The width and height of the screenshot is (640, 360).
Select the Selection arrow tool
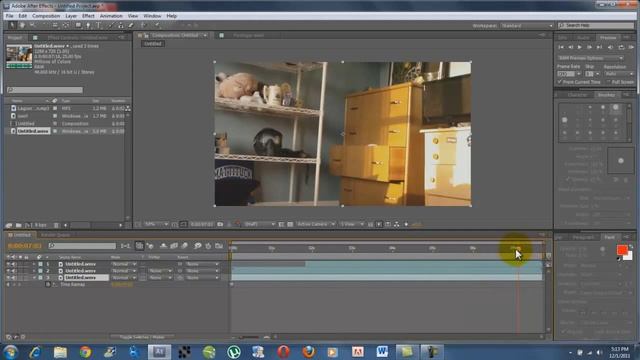pyautogui.click(x=12, y=25)
